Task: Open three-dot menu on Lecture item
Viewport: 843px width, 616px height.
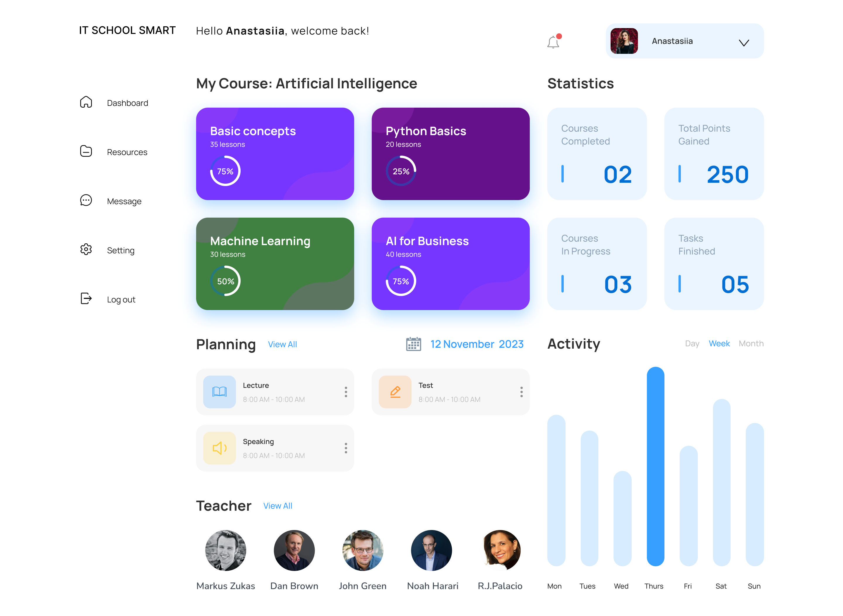Action: pos(346,392)
